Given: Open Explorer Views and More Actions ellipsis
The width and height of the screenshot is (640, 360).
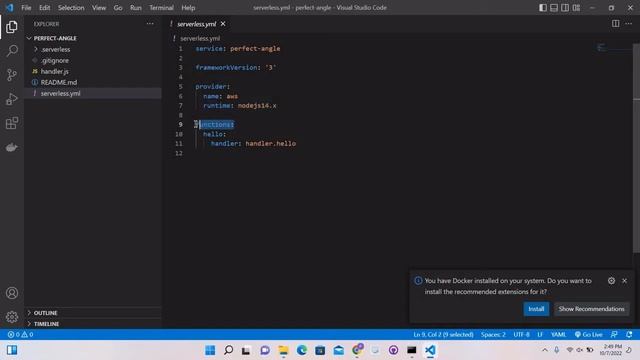Looking at the screenshot, I should tap(150, 24).
